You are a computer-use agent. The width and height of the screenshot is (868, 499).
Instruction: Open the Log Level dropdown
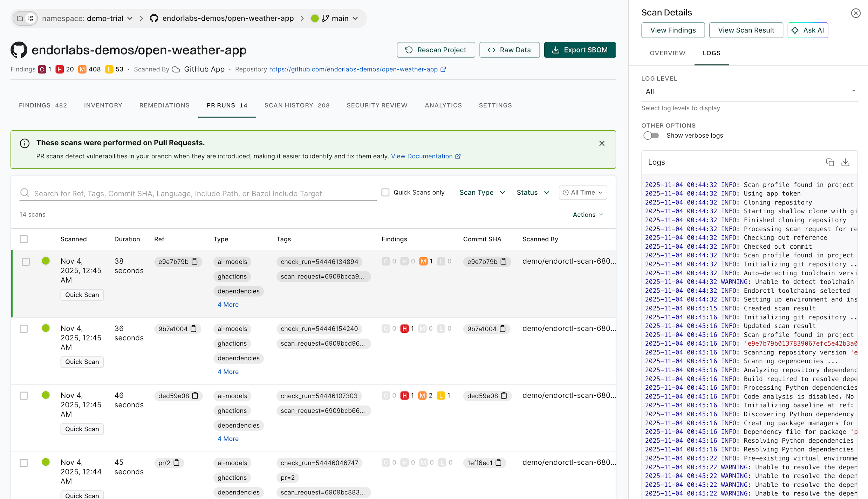(x=749, y=92)
